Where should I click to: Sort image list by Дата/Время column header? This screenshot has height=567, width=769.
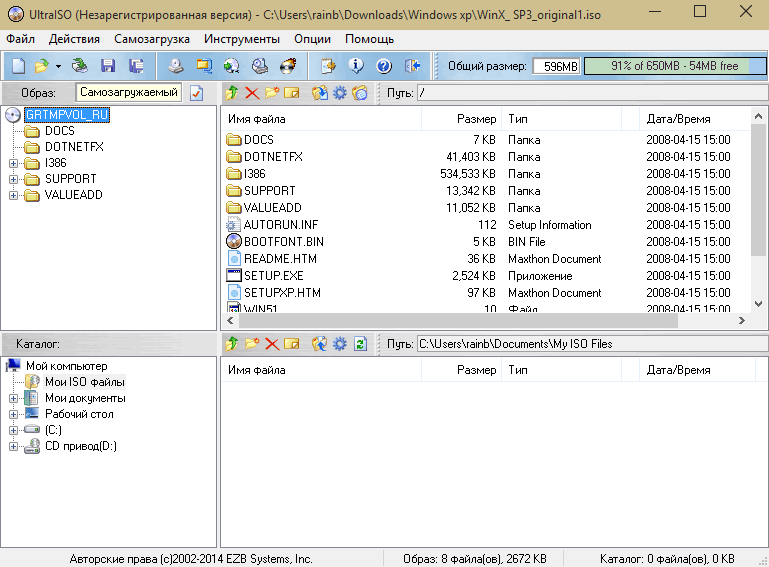tap(695, 119)
